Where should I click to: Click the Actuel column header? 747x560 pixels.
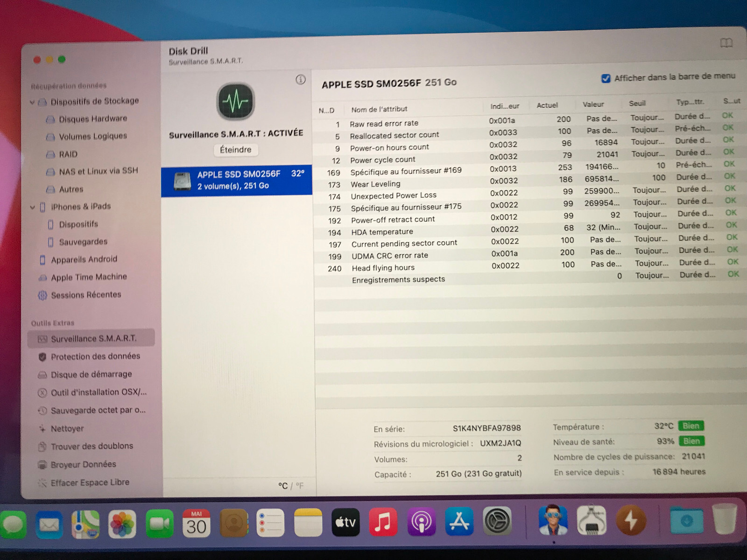tap(547, 105)
